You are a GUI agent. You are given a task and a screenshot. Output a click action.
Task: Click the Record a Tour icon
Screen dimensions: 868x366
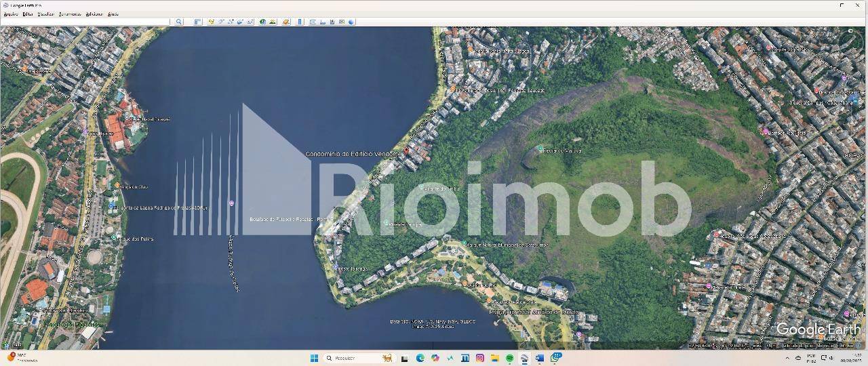(250, 22)
